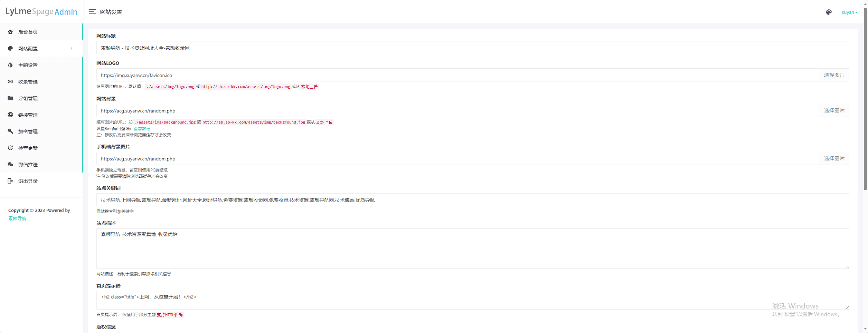Expand the 网站配置 submenu chevron
This screenshot has height=333, width=868.
(x=72, y=48)
